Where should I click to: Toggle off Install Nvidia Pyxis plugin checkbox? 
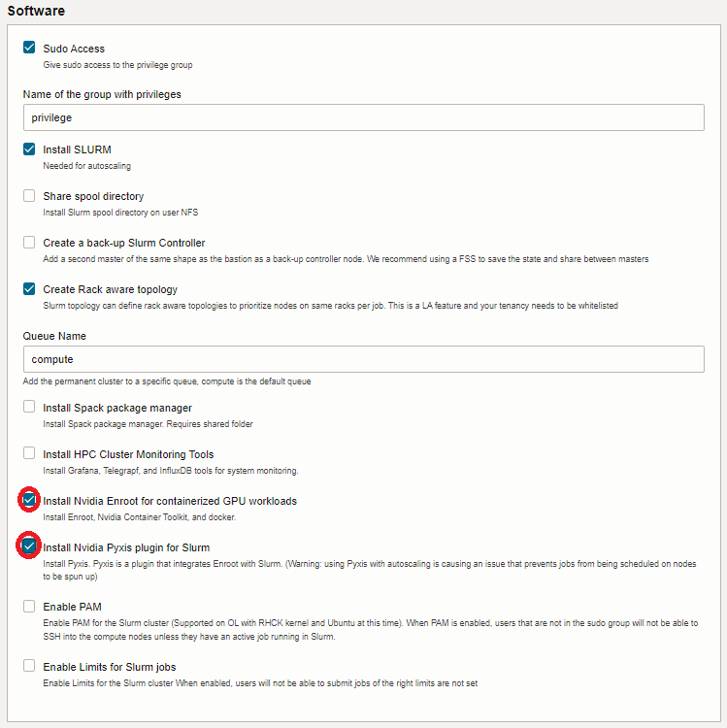point(29,547)
